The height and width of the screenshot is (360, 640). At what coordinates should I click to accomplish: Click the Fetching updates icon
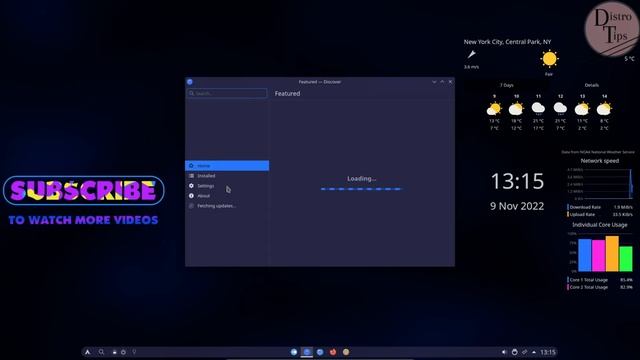191,206
